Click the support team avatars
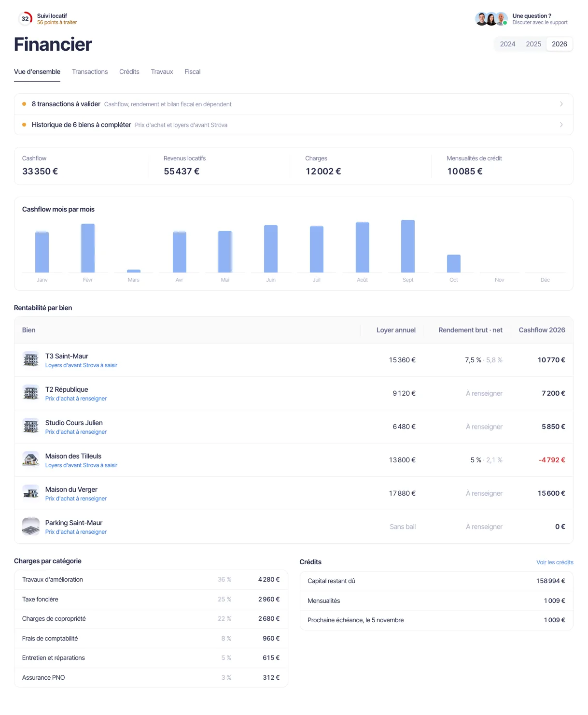The image size is (588, 715). (x=491, y=19)
